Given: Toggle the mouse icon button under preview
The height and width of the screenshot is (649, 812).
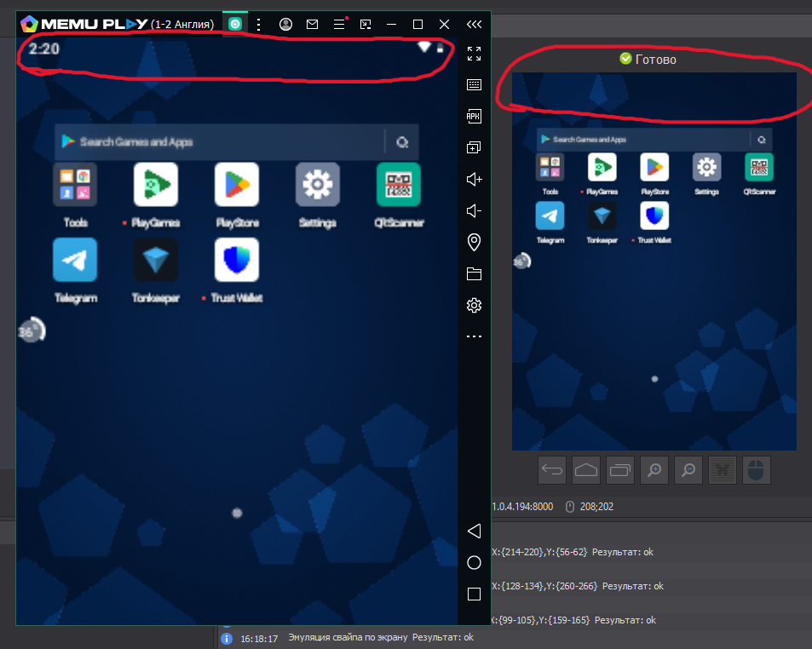Looking at the screenshot, I should coord(756,470).
